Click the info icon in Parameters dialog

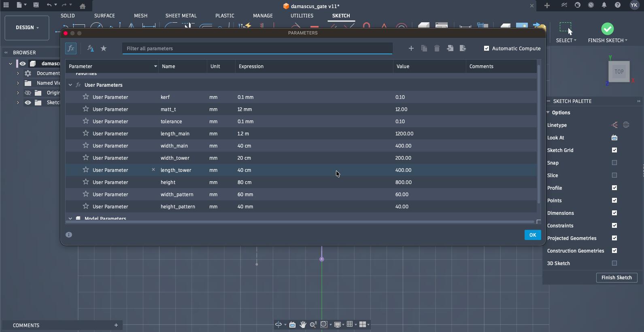69,235
